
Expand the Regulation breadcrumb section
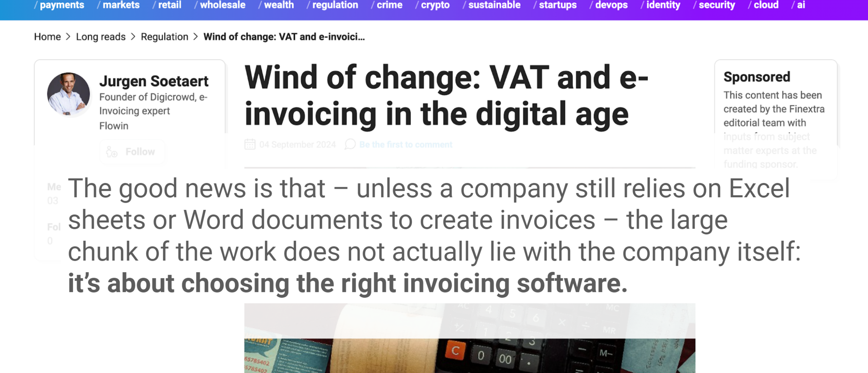click(x=164, y=37)
